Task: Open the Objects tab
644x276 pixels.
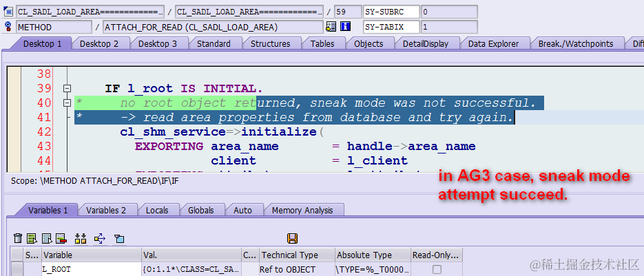Action: click(368, 43)
